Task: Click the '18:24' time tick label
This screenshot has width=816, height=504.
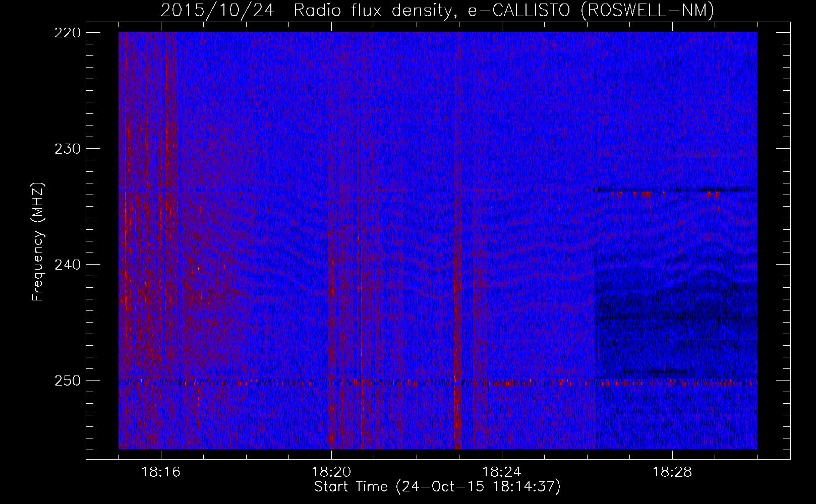Action: point(502,472)
